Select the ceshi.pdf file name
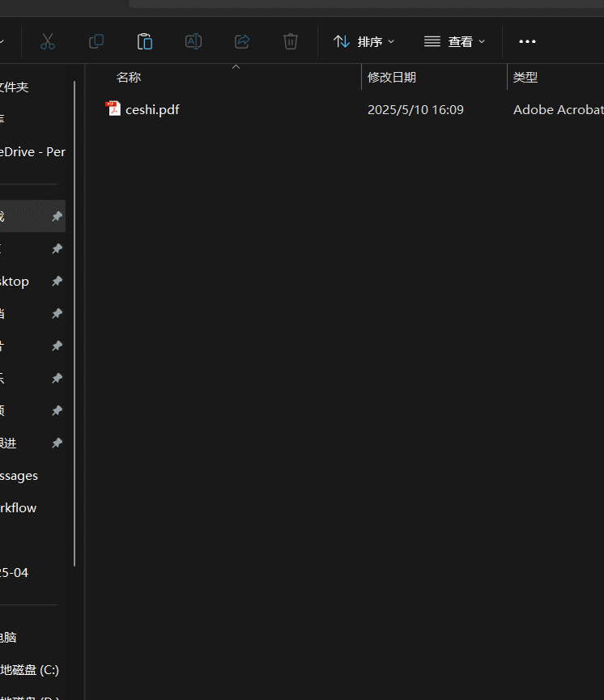Image resolution: width=604 pixels, height=700 pixels. pos(152,109)
